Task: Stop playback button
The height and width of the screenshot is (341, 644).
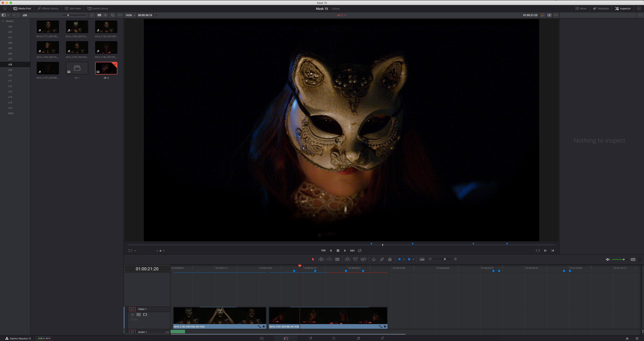Action: (338, 251)
